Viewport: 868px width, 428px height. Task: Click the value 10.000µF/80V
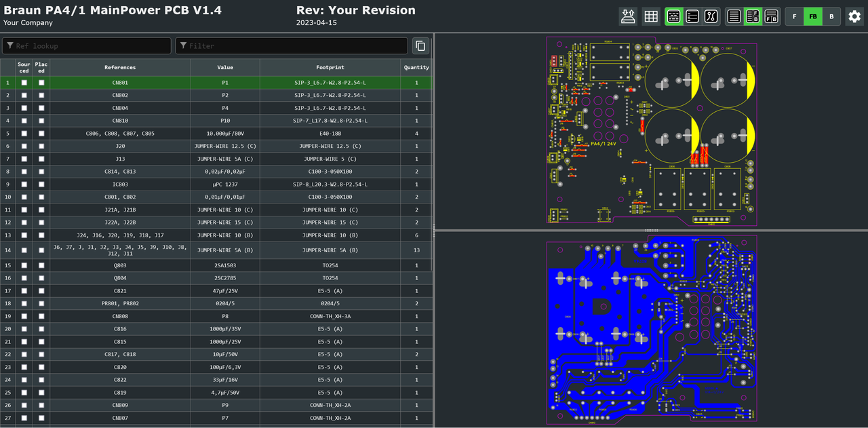pyautogui.click(x=225, y=134)
